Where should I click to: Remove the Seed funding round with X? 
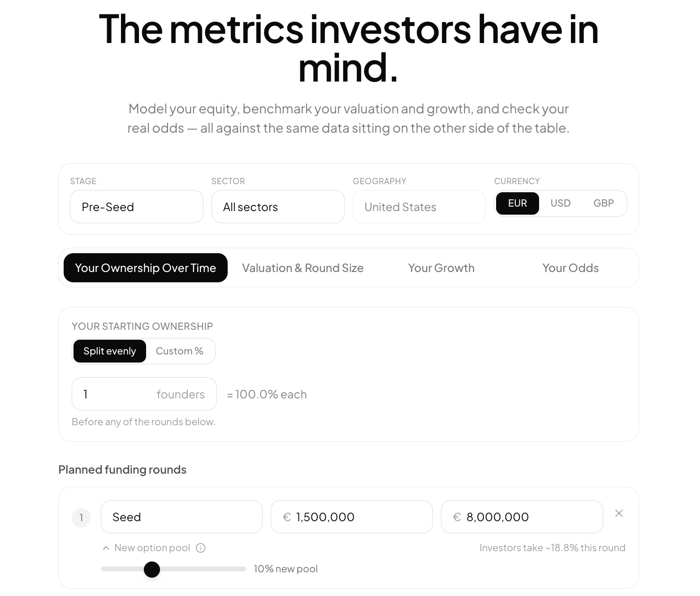point(619,514)
